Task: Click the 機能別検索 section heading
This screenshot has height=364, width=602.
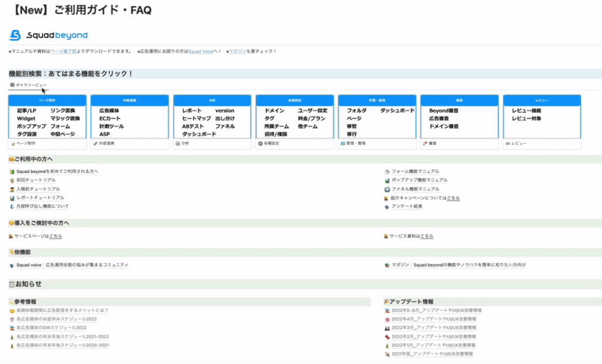Action: click(x=71, y=74)
